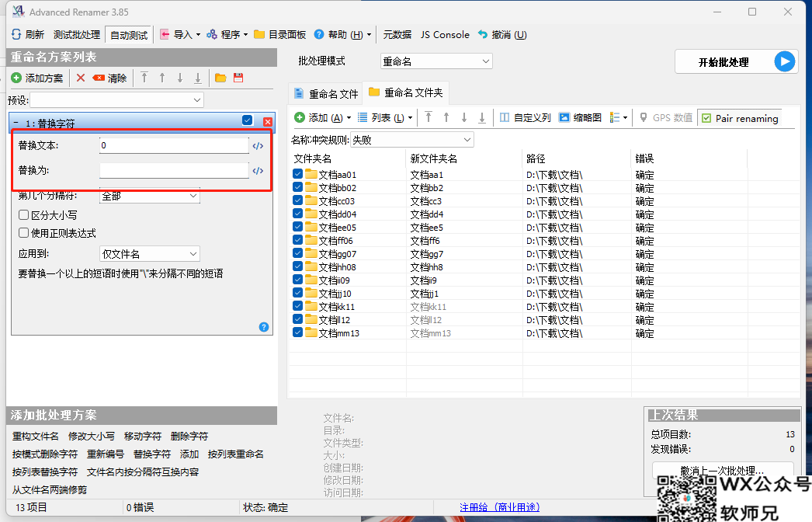This screenshot has height=522, width=812.
Task: Move folder item down in file list
Action: 464,117
